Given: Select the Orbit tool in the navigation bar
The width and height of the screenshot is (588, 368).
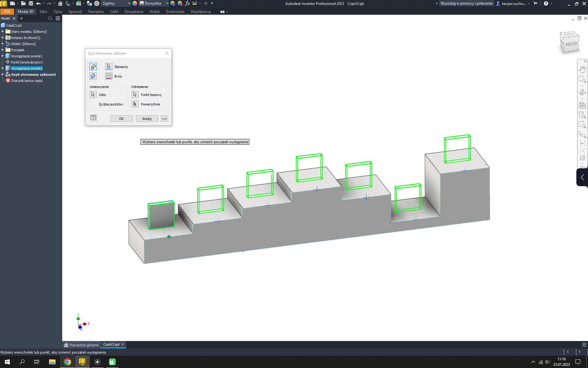Looking at the screenshot, I should tap(582, 92).
